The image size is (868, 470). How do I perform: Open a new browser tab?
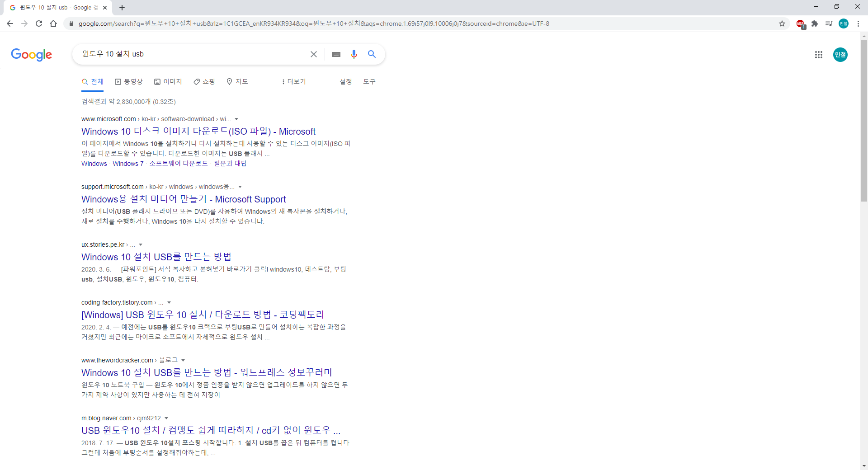tap(122, 8)
